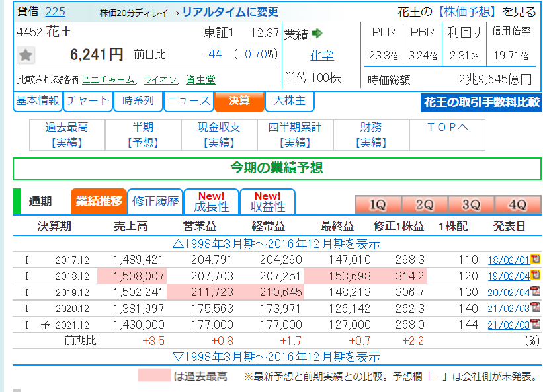Jump to 半期【予想】
The width and height of the screenshot is (543, 392).
[143, 135]
